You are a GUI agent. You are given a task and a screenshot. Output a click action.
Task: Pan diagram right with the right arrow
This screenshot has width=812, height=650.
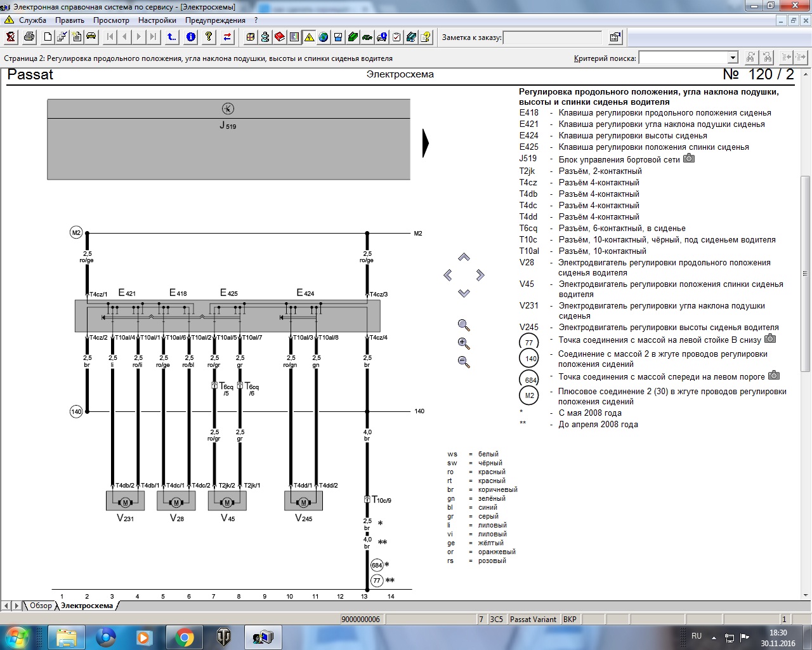click(480, 275)
